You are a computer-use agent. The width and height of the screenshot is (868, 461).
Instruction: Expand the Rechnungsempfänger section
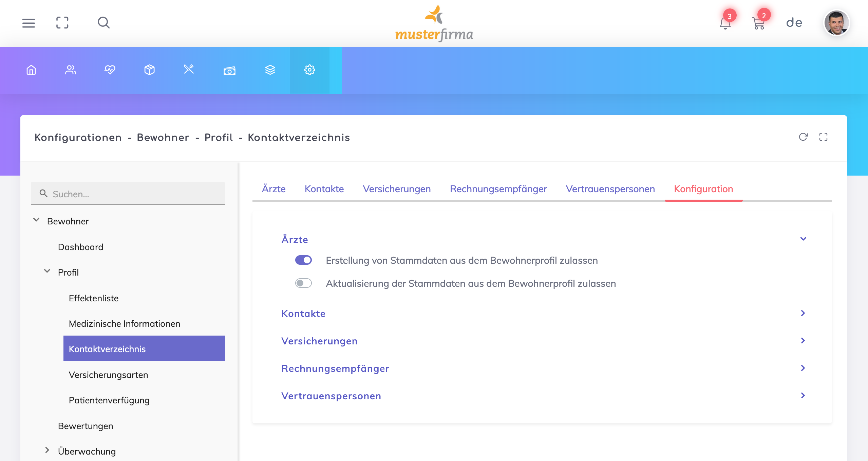pos(803,368)
